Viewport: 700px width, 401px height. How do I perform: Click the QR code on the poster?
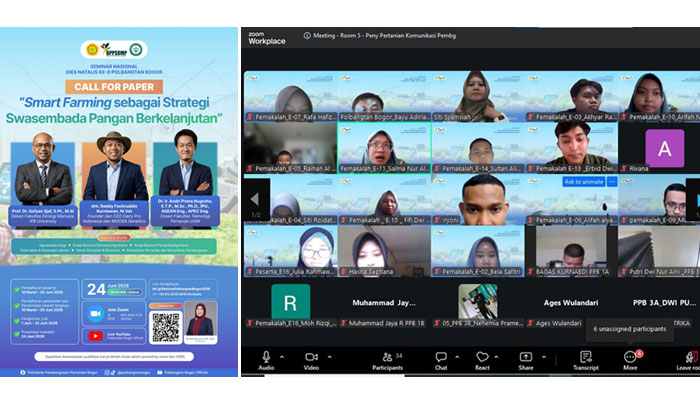(x=166, y=327)
